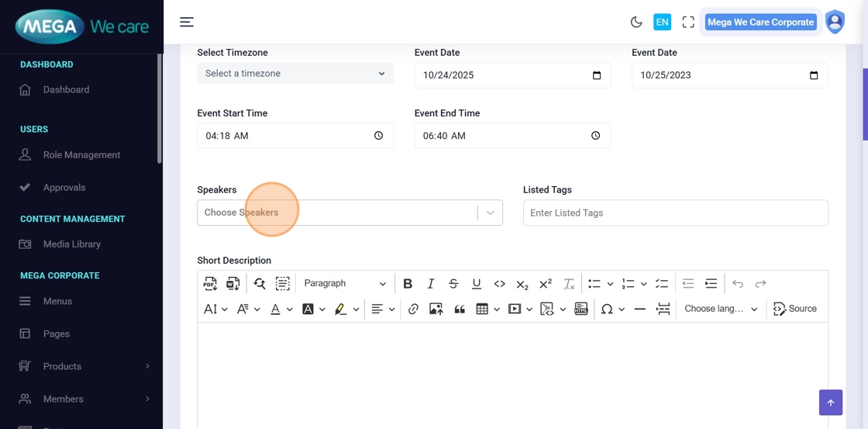Click the Source button in the editor
868x429 pixels.
[x=795, y=309]
